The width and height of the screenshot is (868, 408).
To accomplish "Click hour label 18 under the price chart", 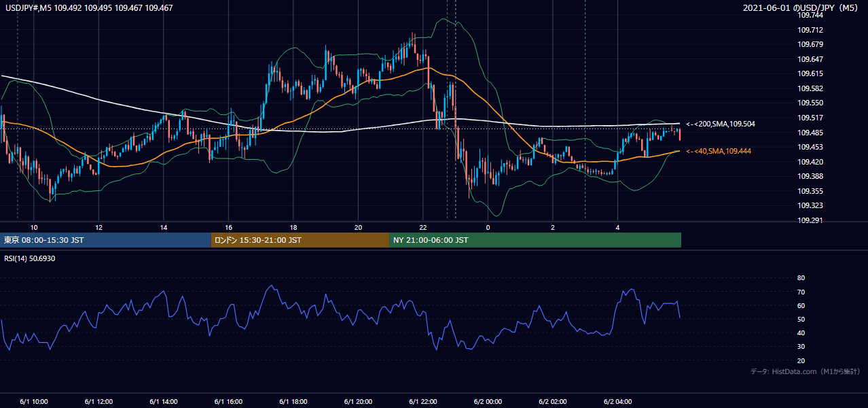I will tap(293, 227).
